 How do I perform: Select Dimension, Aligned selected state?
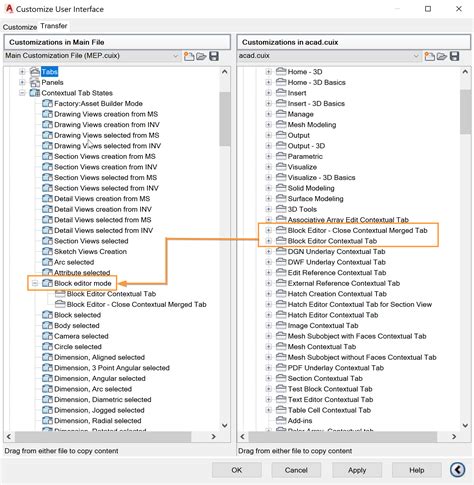pos(99,357)
